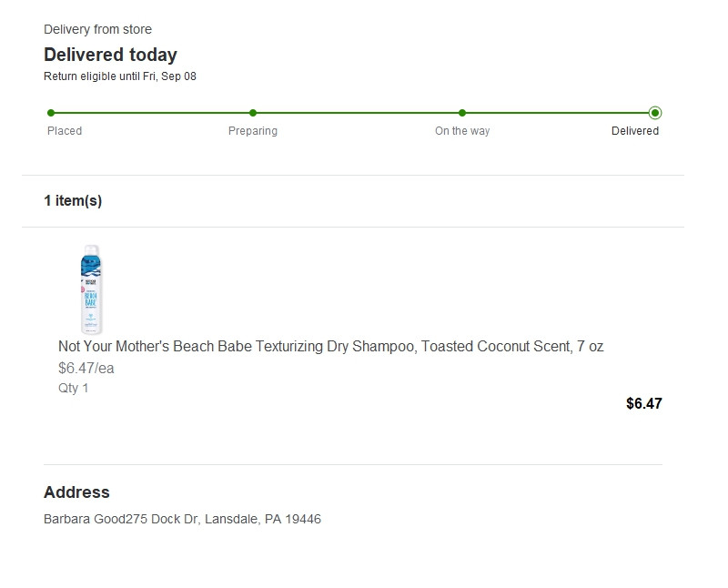Viewport: 728px width, 588px height.
Task: Click the green progress bar between Preparing and On the way
Action: pyautogui.click(x=358, y=113)
